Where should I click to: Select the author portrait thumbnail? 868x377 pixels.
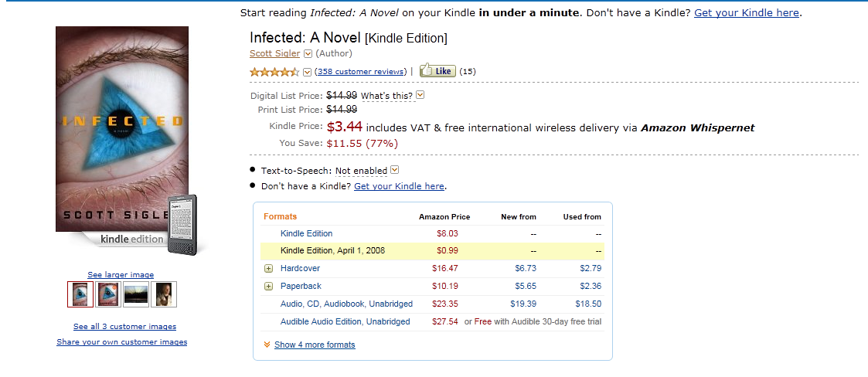[164, 294]
